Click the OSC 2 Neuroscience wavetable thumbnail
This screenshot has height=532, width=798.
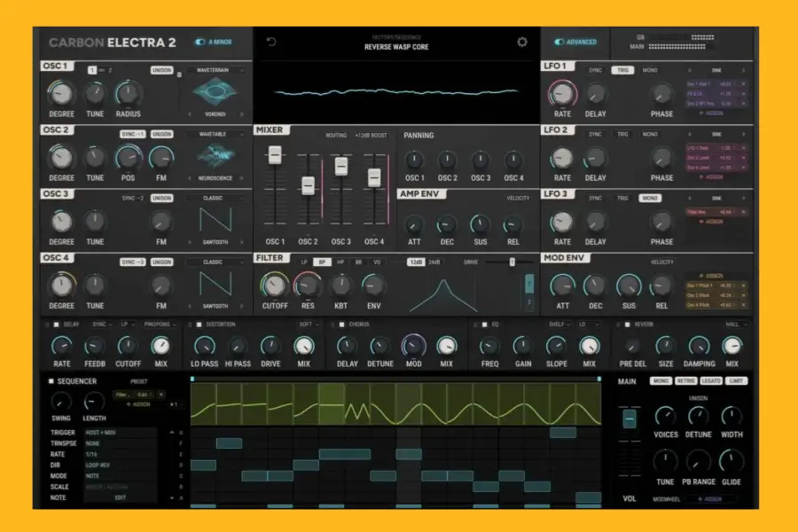click(215, 156)
